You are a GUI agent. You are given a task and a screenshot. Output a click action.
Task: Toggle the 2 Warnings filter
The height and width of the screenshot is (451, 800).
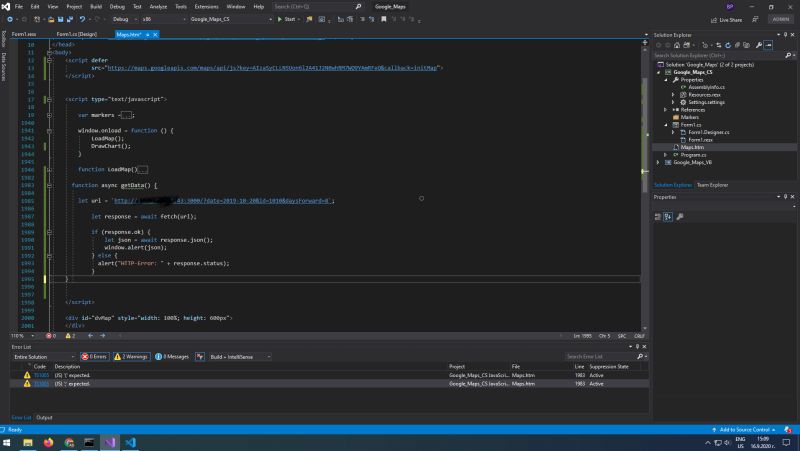pyautogui.click(x=131, y=357)
